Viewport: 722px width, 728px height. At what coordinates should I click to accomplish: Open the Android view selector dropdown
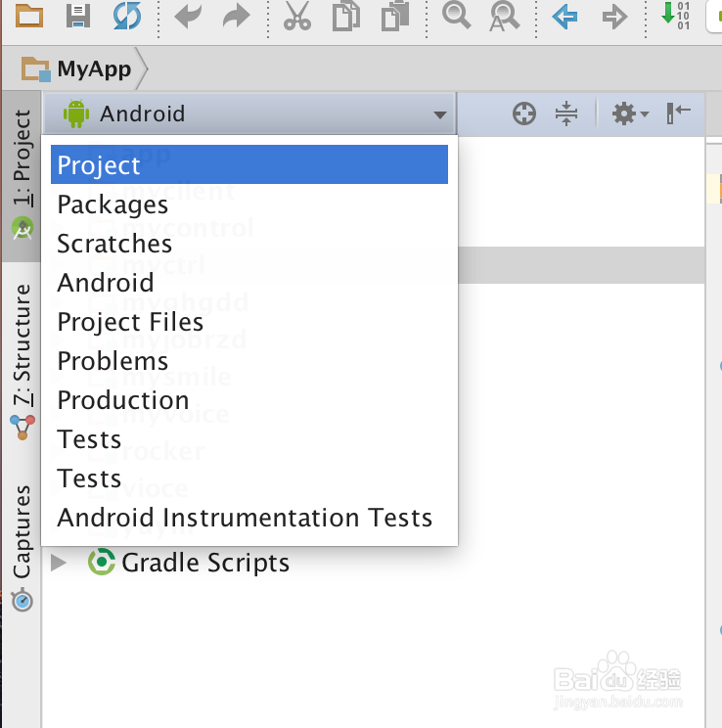[x=249, y=114]
